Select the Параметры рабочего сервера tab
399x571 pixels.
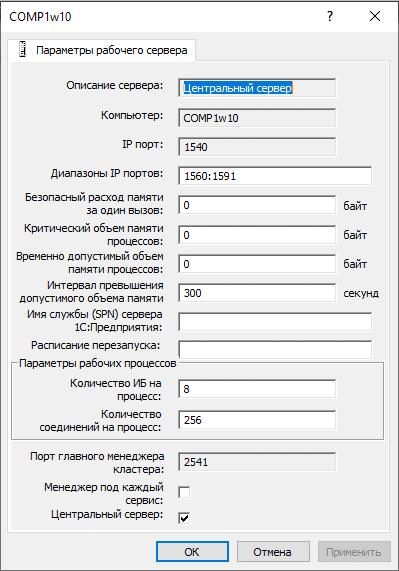point(102,50)
